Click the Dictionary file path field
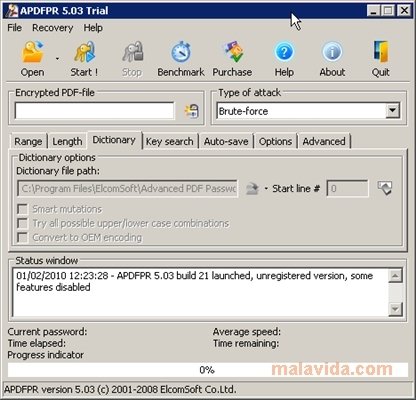 [128, 189]
